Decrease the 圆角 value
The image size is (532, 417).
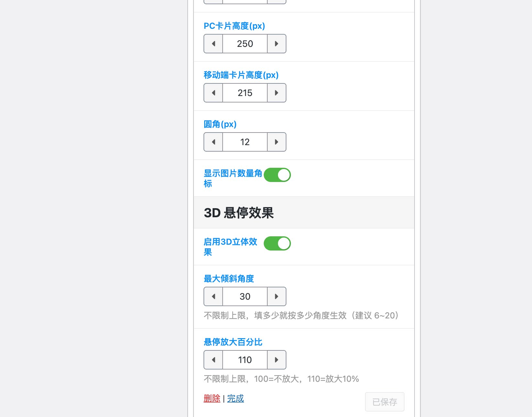213,142
